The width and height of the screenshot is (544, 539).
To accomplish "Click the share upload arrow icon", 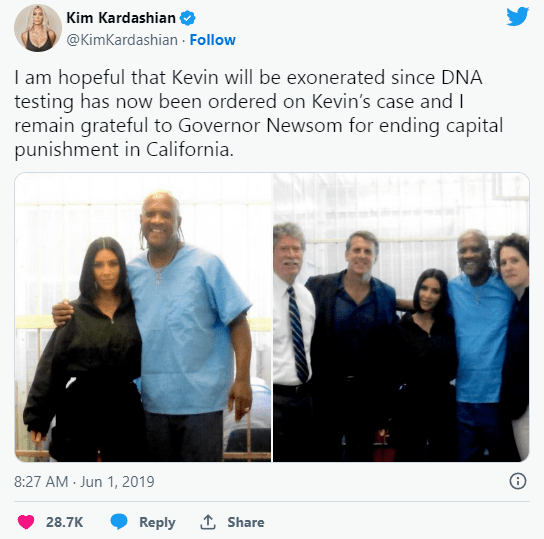I will 207,522.
